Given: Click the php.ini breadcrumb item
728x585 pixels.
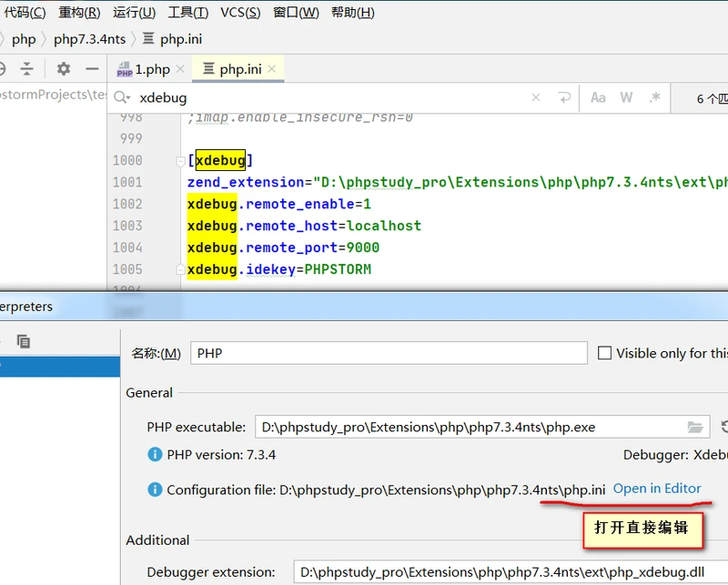Looking at the screenshot, I should [x=181, y=39].
